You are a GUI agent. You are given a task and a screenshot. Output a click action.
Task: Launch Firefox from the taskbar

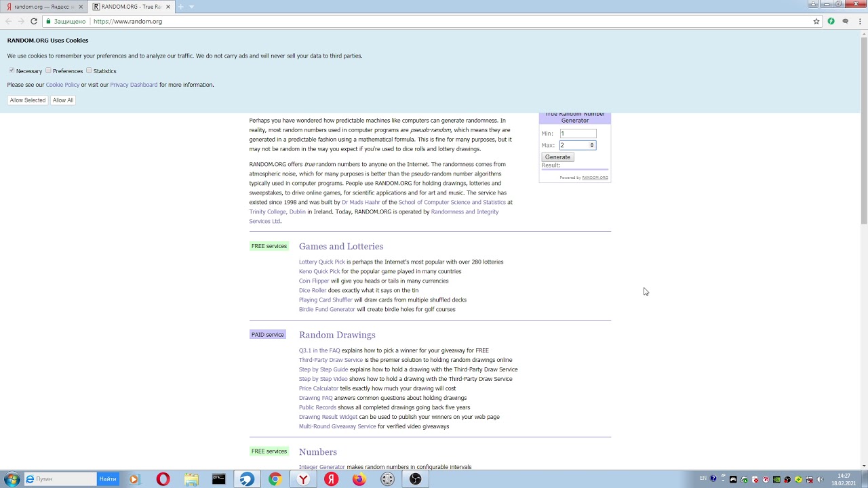tap(359, 479)
